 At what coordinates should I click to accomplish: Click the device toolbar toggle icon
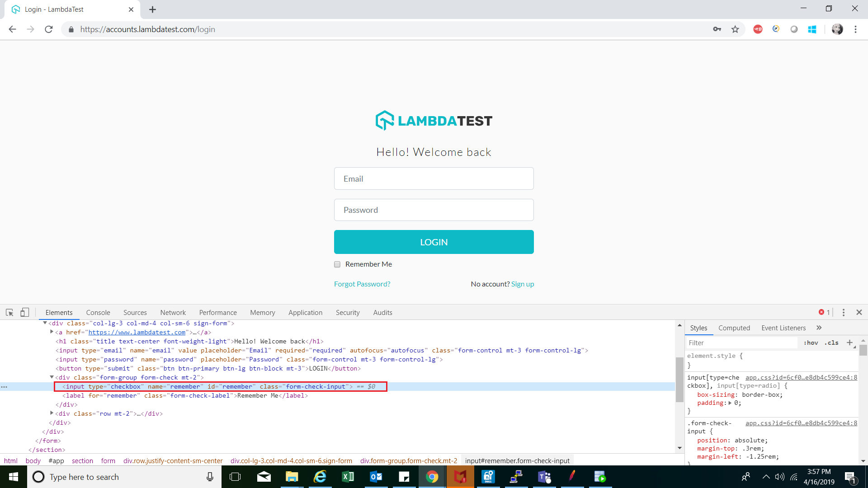coord(24,312)
